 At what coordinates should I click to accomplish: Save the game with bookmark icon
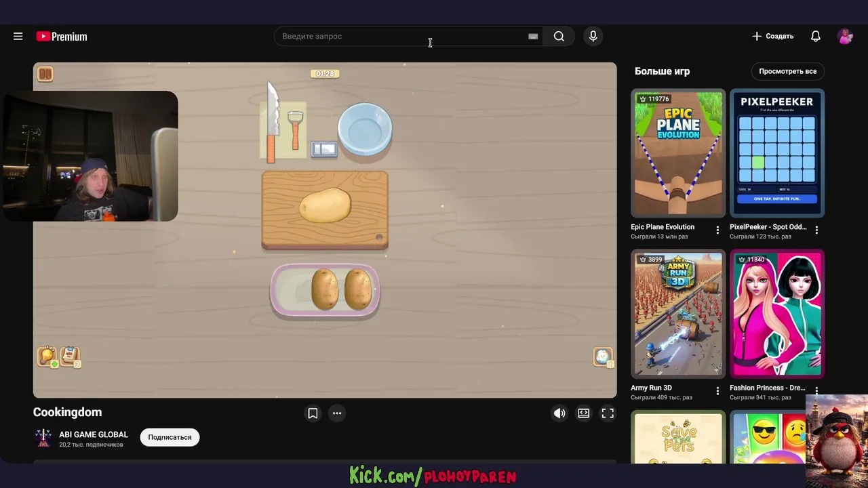(313, 413)
